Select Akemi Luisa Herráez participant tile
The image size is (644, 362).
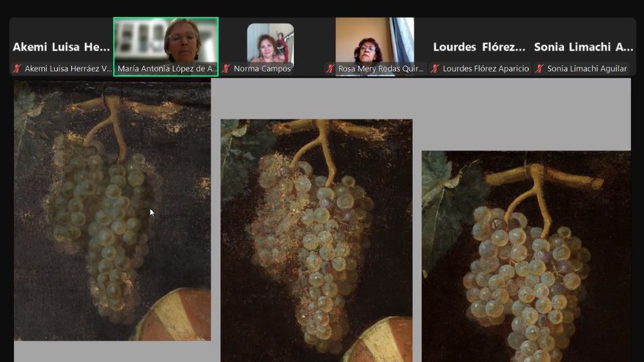point(61,47)
